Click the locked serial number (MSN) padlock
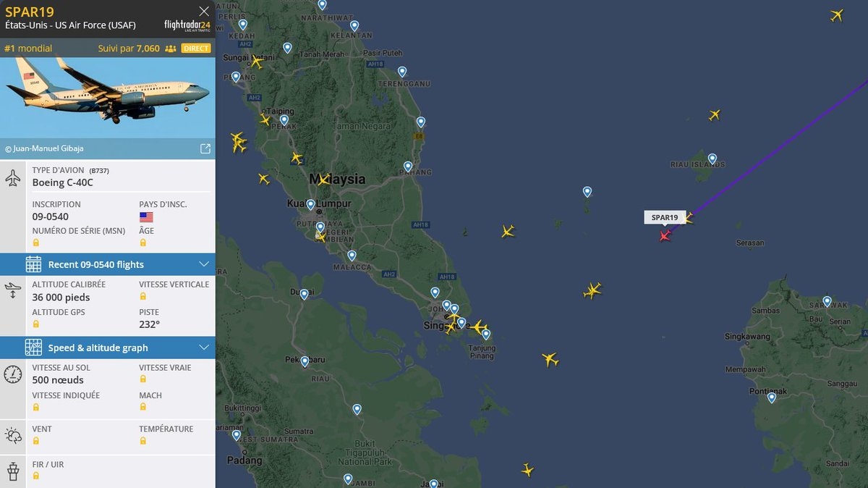868x488 pixels. pos(35,243)
